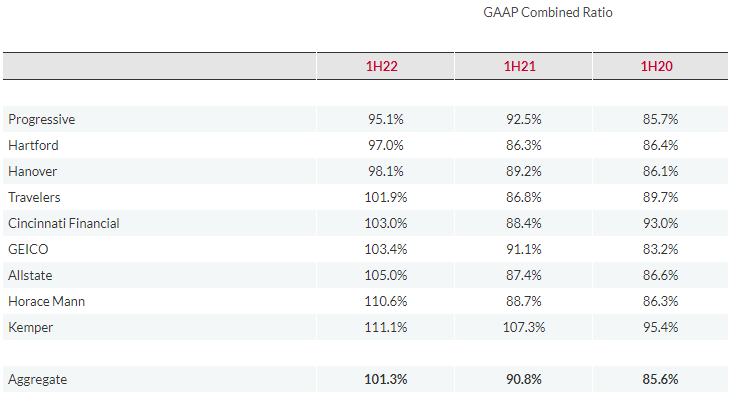Select the Hartford row label
Viewport: 732px width, 395px height.
pos(33,145)
